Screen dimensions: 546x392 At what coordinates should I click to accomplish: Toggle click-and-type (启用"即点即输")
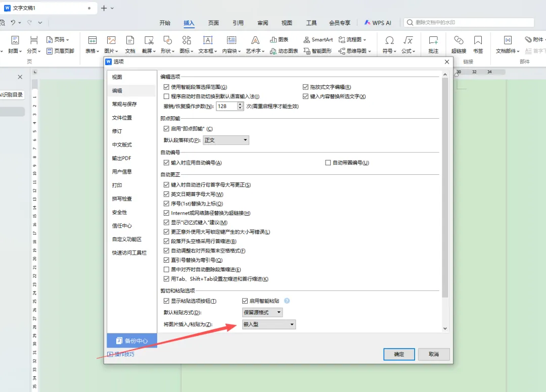(x=166, y=129)
